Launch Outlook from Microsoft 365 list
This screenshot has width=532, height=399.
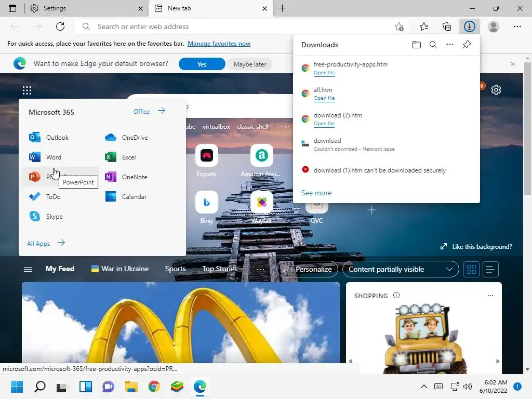click(49, 137)
